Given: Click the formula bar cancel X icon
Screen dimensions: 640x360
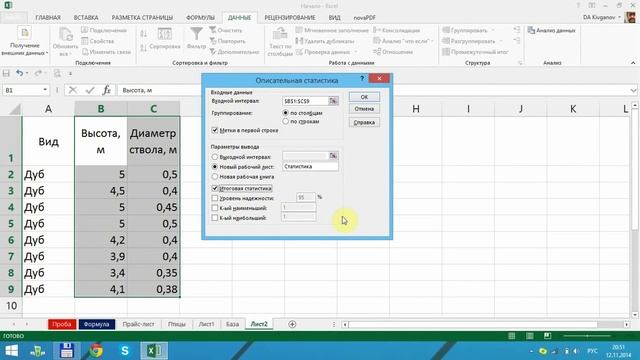Looking at the screenshot, I should click(73, 90).
